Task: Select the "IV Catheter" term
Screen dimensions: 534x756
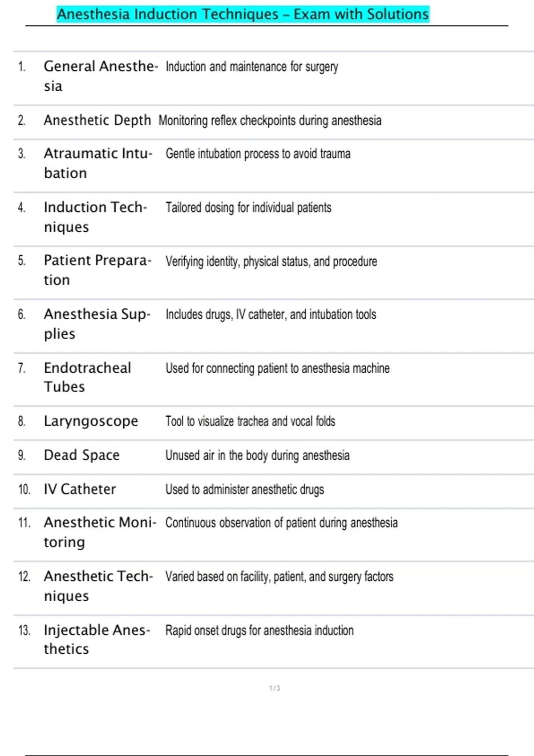Action: (x=80, y=489)
